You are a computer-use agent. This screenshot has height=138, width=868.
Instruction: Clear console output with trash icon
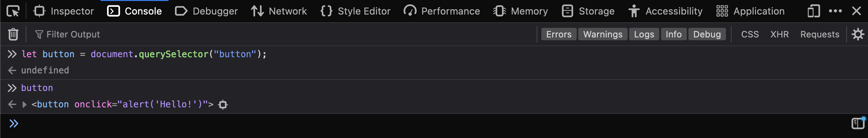point(13,34)
